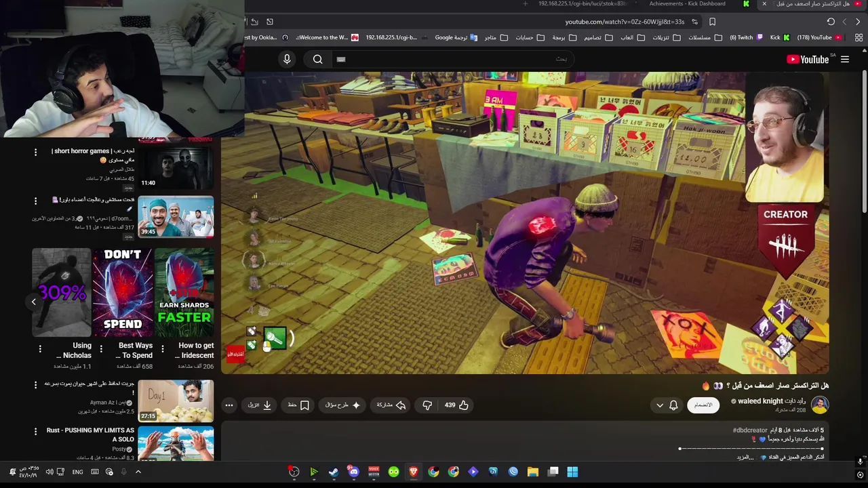Viewport: 868px width, 488px height.
Task: Switch to the 192.168.225.1 router tab
Action: [583, 4]
